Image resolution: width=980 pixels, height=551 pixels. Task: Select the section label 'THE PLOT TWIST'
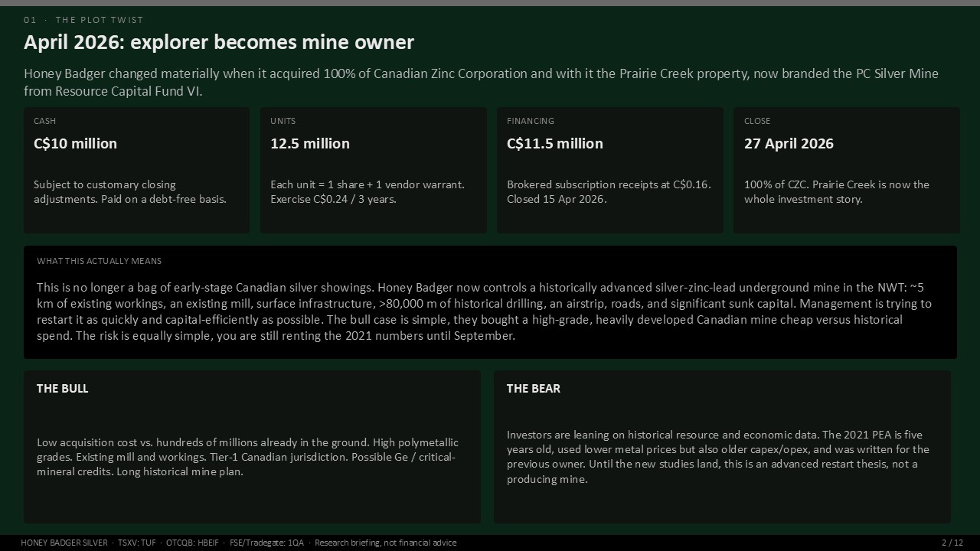click(x=100, y=20)
